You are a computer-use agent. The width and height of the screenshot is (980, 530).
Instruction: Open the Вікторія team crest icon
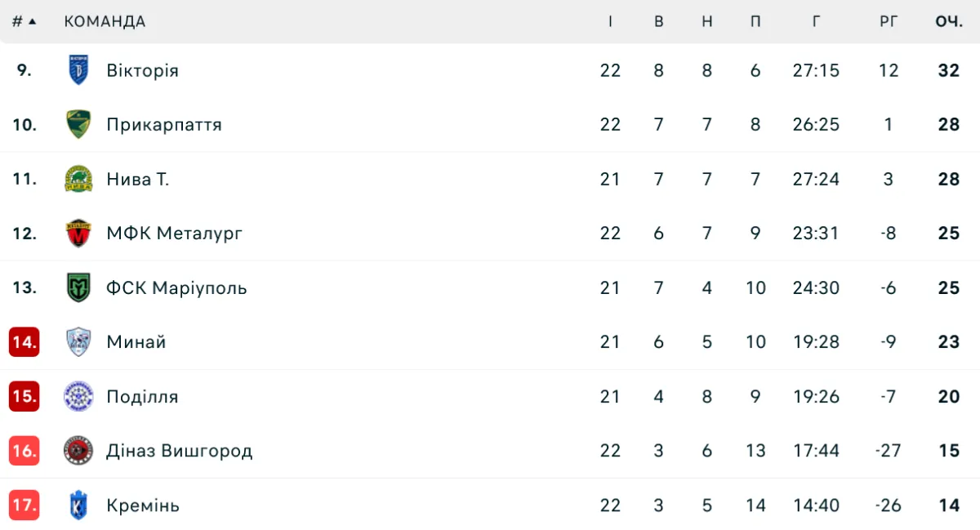(78, 70)
